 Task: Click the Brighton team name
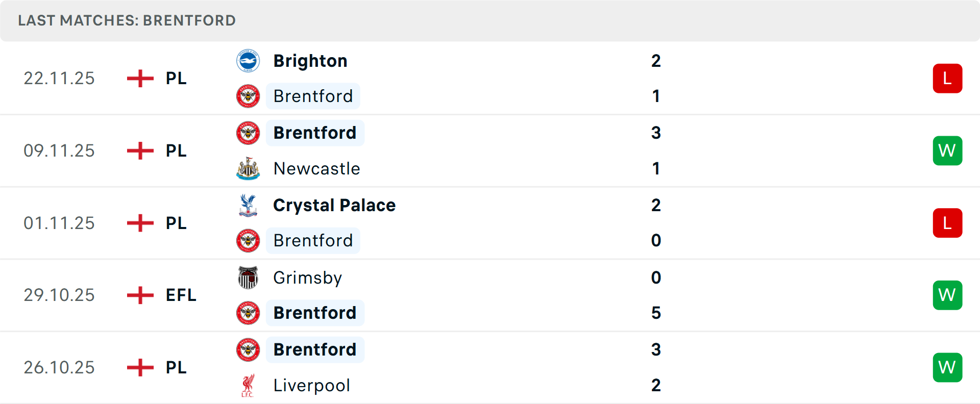[x=310, y=60]
